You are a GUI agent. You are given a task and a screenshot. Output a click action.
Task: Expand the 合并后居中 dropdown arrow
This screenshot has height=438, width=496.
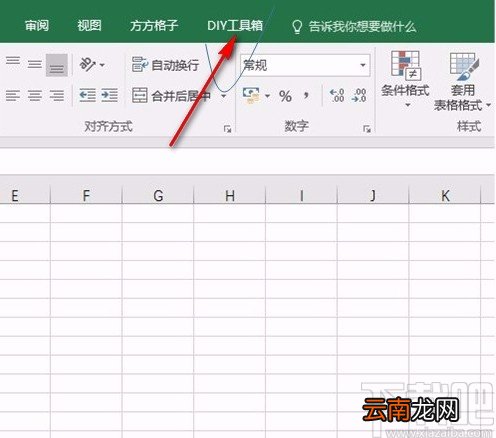click(x=224, y=96)
